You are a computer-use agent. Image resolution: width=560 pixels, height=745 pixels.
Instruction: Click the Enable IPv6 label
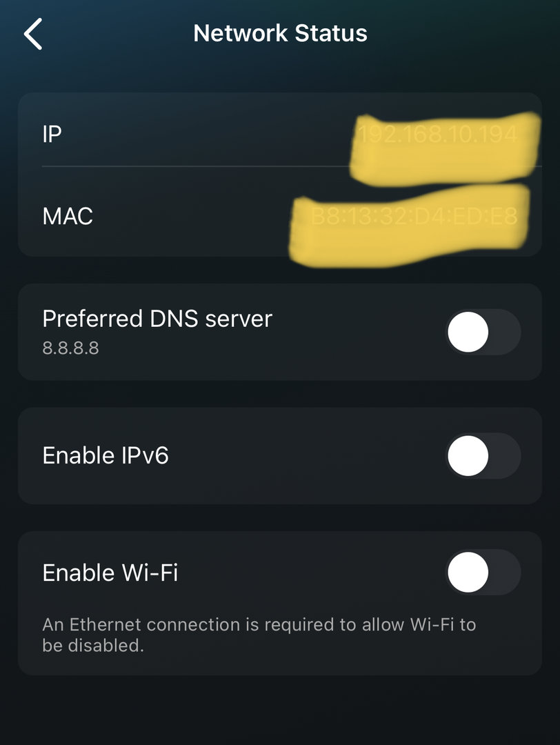[x=106, y=456]
